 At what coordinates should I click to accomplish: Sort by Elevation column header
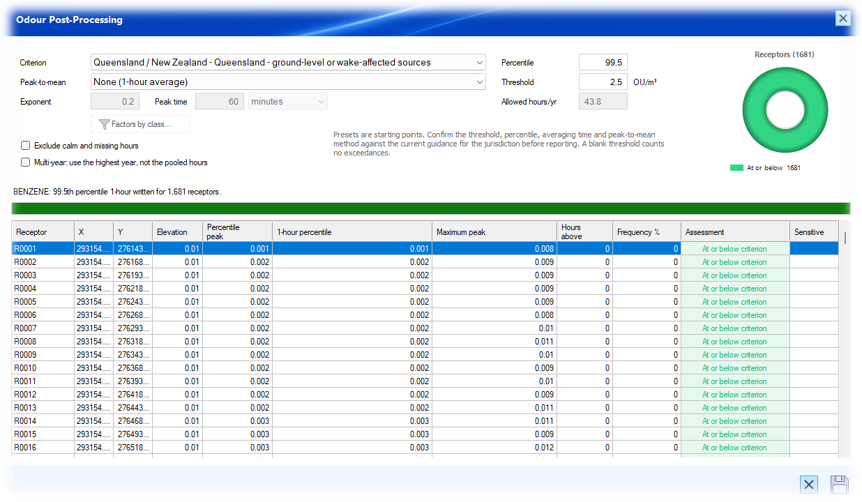coord(178,231)
